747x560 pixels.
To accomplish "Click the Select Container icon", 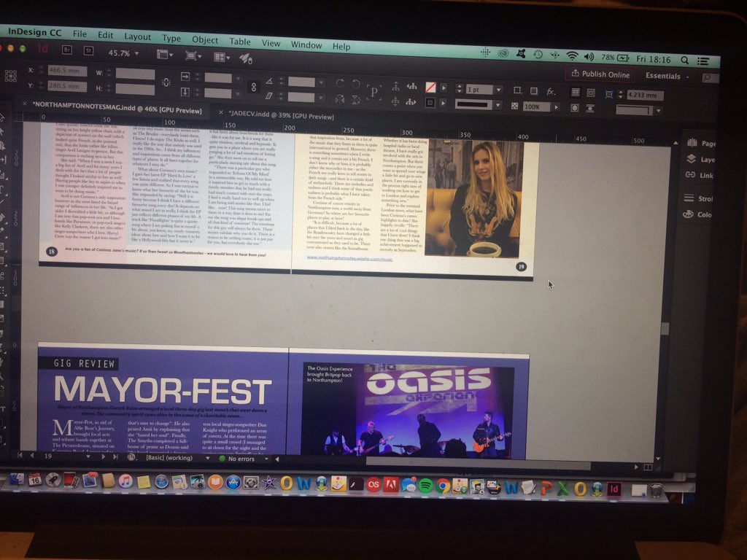I will pyautogui.click(x=395, y=86).
